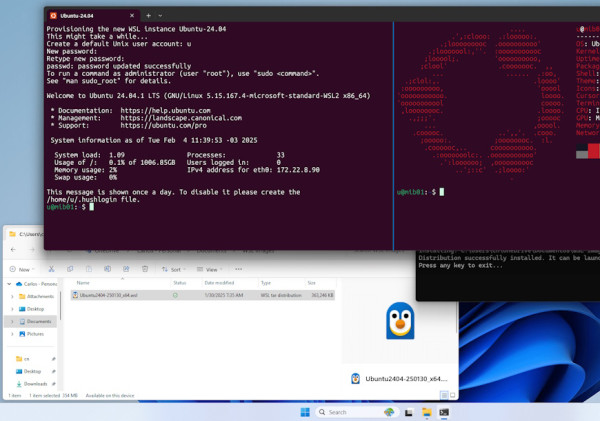The image size is (600, 421).
Task: Expand the Documents node in the tree
Action: (12, 322)
